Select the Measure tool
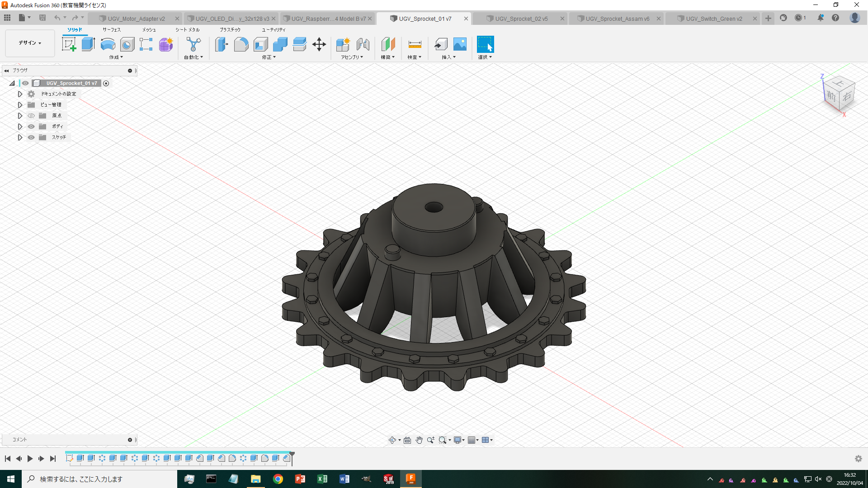 (x=415, y=44)
